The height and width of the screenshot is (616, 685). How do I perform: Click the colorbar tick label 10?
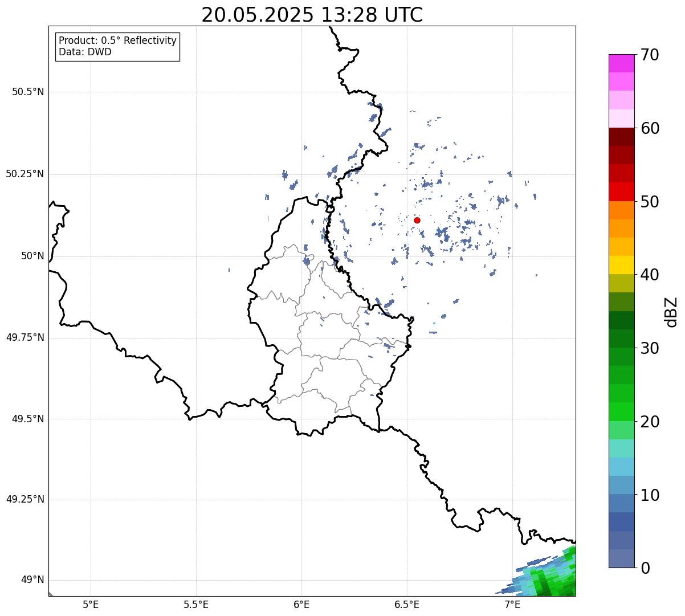650,495
